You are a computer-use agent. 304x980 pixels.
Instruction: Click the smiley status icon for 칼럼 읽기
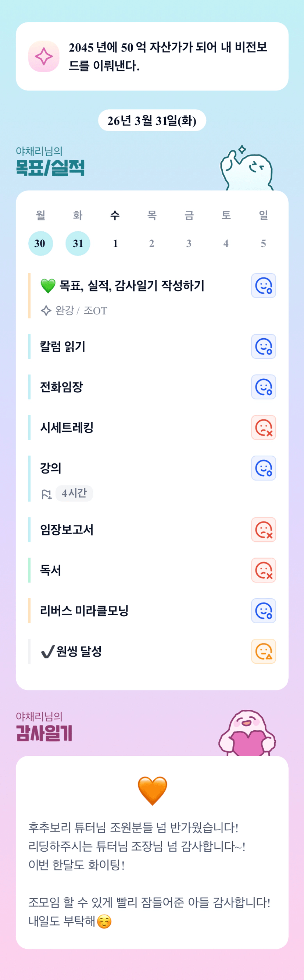[x=263, y=346]
